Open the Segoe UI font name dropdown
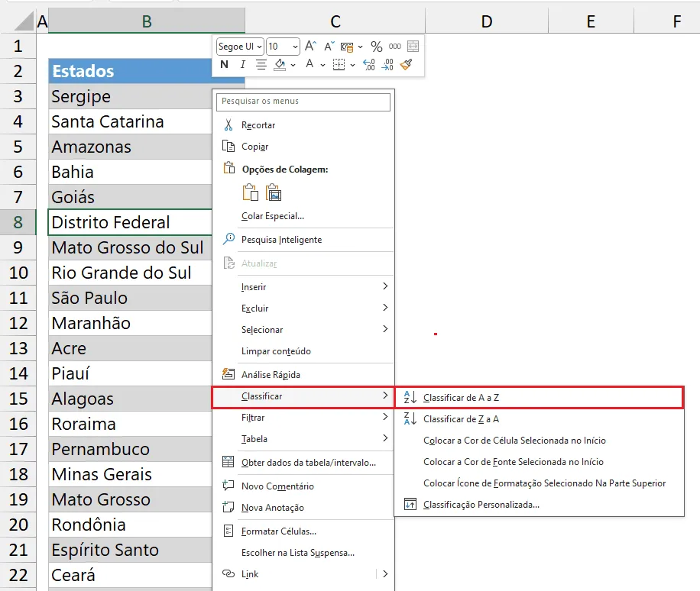 click(240, 47)
